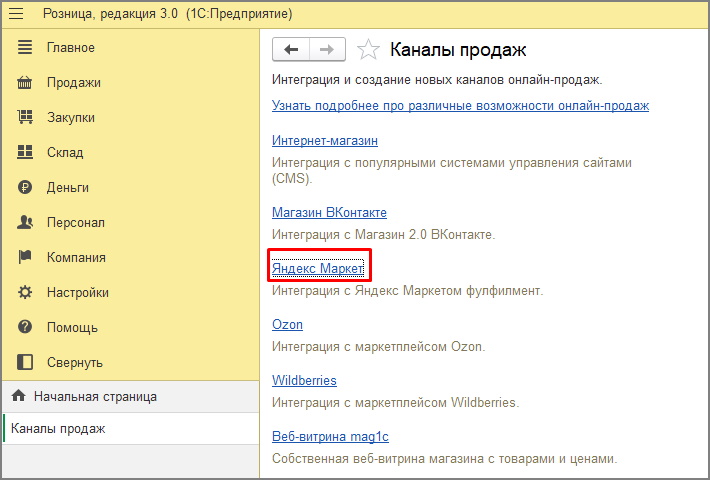Open the Склад section

click(65, 152)
